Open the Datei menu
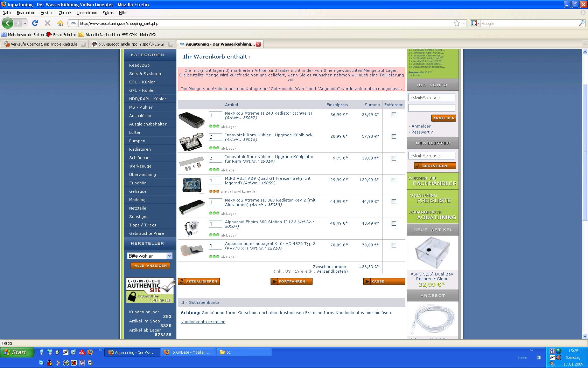This screenshot has height=368, width=588. pyautogui.click(x=7, y=13)
